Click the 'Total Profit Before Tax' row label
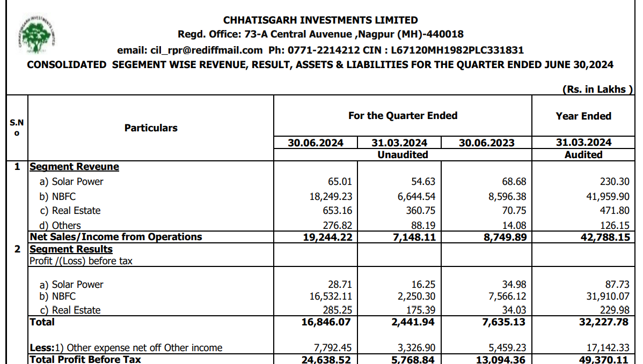The image size is (643, 364). [x=85, y=359]
